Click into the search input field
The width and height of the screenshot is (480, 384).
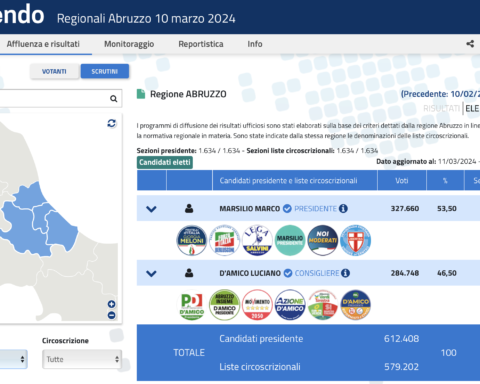53,99
